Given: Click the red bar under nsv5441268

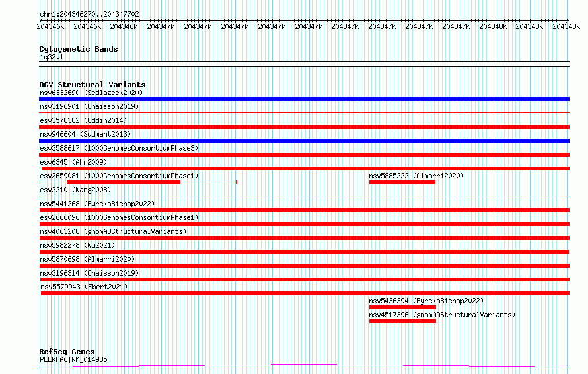Looking at the screenshot, I should [x=304, y=210].
